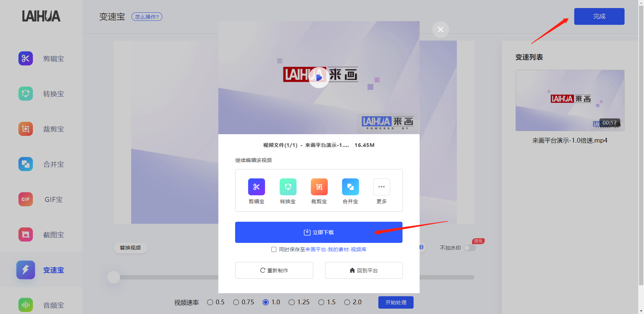Open 剪辑宝 from the left sidebar
Screen dimensions: 644x314
tap(41, 59)
